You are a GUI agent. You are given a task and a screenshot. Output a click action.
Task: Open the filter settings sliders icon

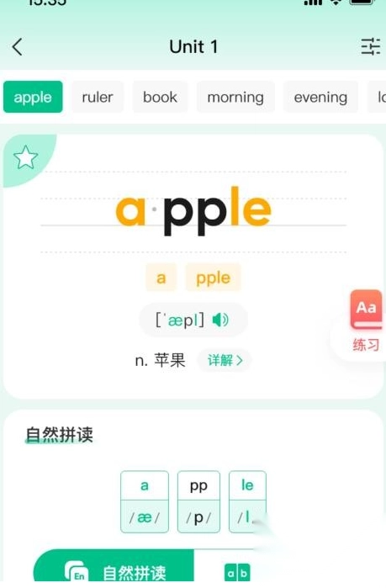(370, 47)
